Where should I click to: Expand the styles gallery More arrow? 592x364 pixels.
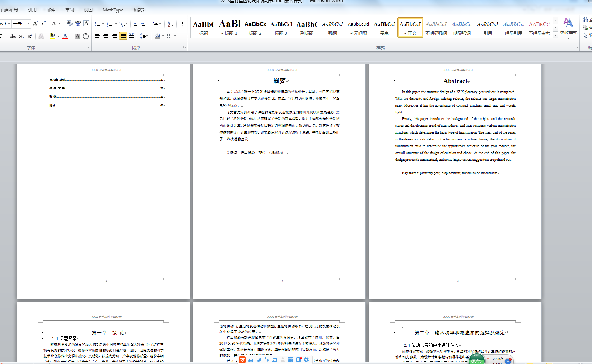point(555,35)
